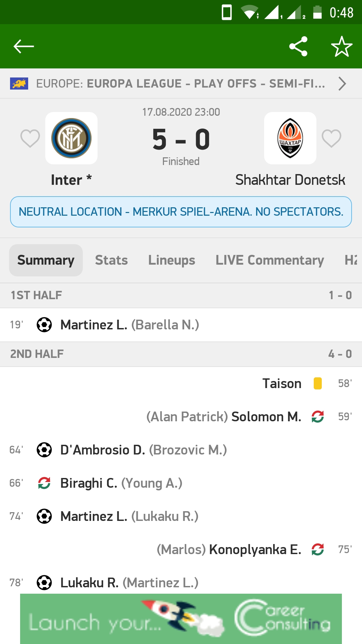
Task: Tap the neutral location info banner
Action: [x=181, y=212]
